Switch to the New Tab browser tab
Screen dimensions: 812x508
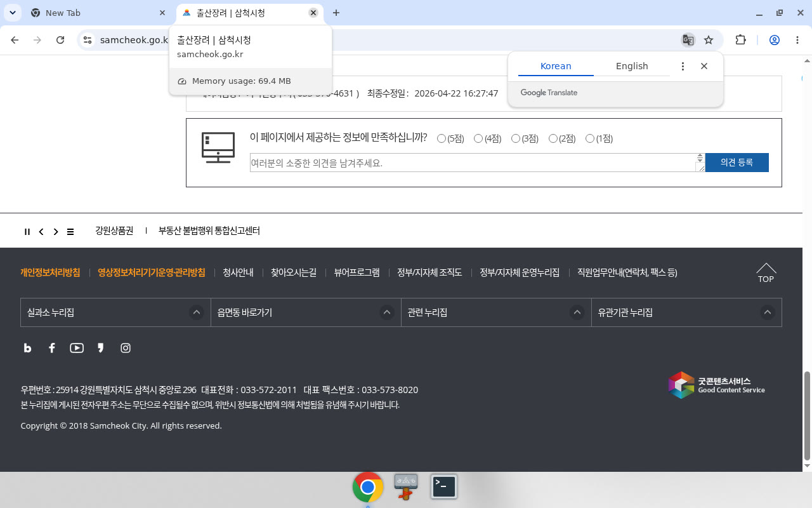click(98, 13)
